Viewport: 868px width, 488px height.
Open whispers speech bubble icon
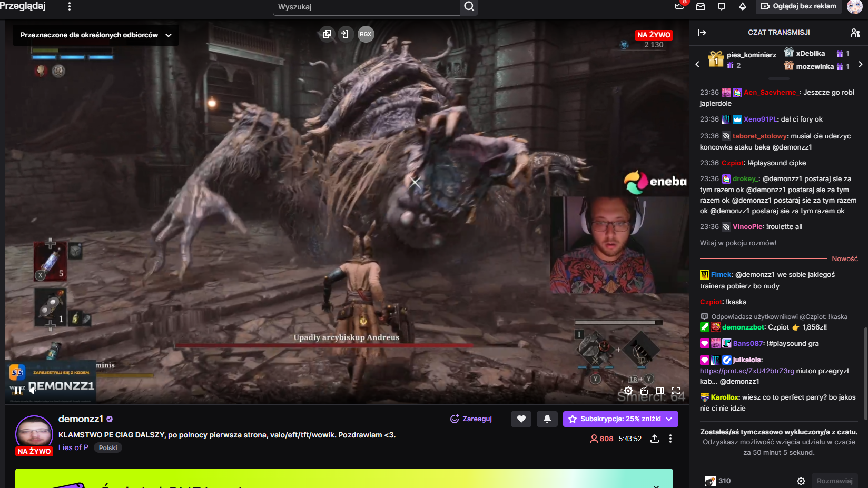pos(722,6)
